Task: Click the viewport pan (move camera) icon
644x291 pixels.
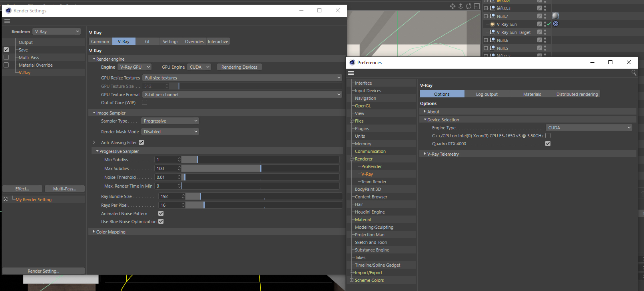Action: (x=453, y=6)
